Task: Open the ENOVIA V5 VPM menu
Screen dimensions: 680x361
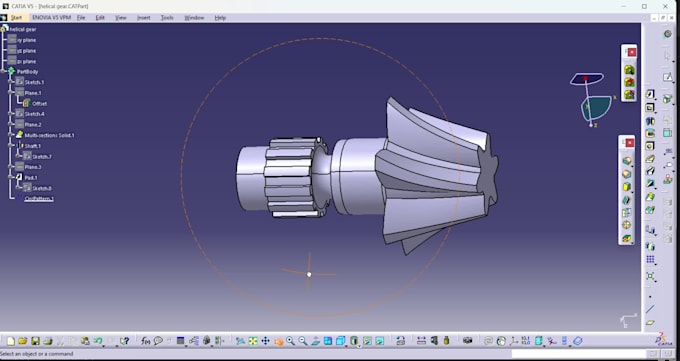Action: (52, 18)
